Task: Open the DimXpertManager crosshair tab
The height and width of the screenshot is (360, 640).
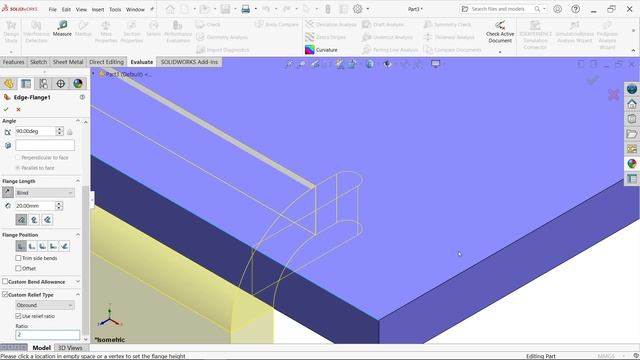Action: (60, 84)
